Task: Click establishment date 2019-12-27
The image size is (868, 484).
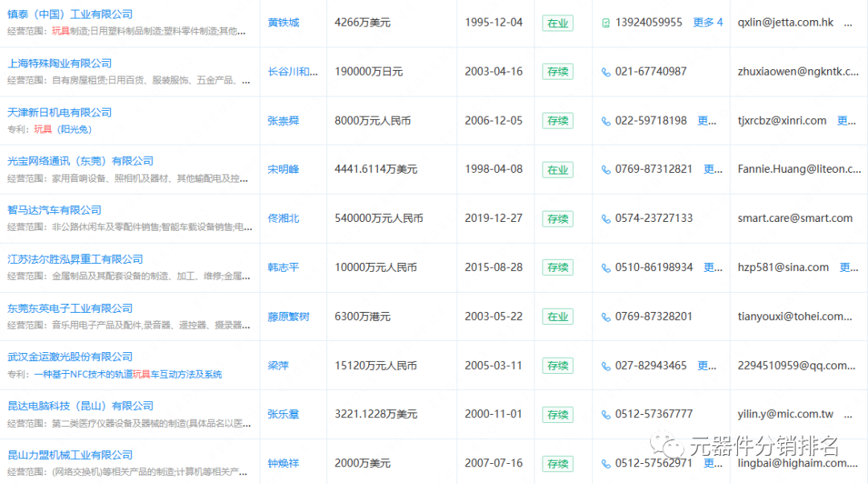Action: (x=493, y=219)
